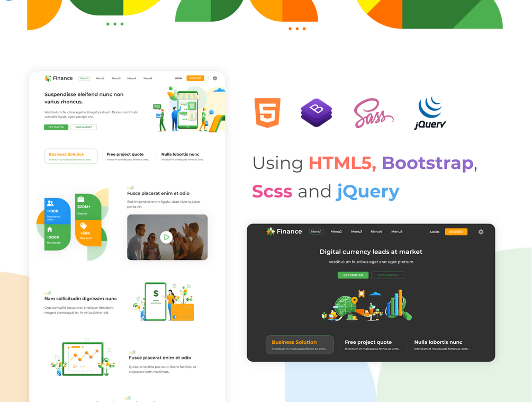Click 'Vestibulum faucibus eget erat eget pretium' in dark mockup
The width and height of the screenshot is (532, 402).
(371, 262)
